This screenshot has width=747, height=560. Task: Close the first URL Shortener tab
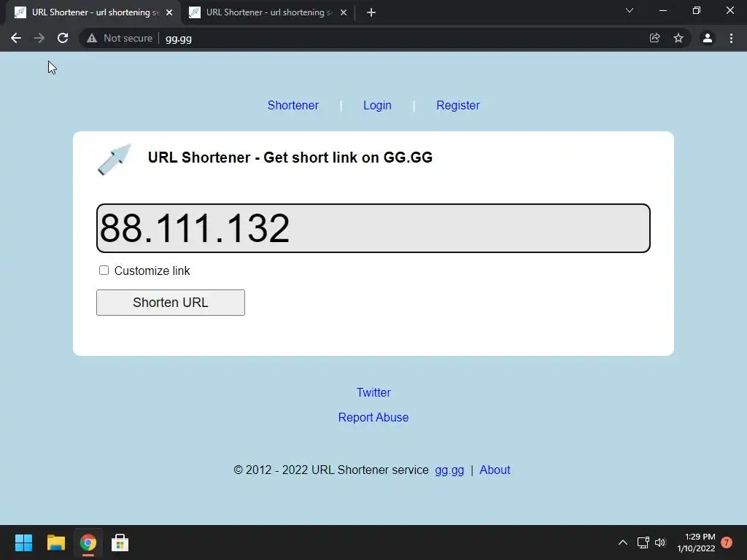[x=169, y=12]
